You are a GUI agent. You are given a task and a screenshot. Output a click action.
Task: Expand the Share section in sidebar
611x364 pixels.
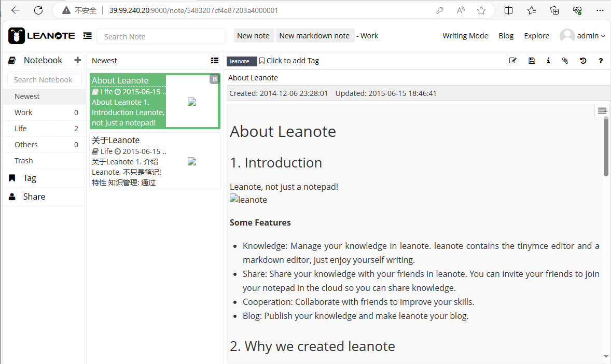point(34,197)
